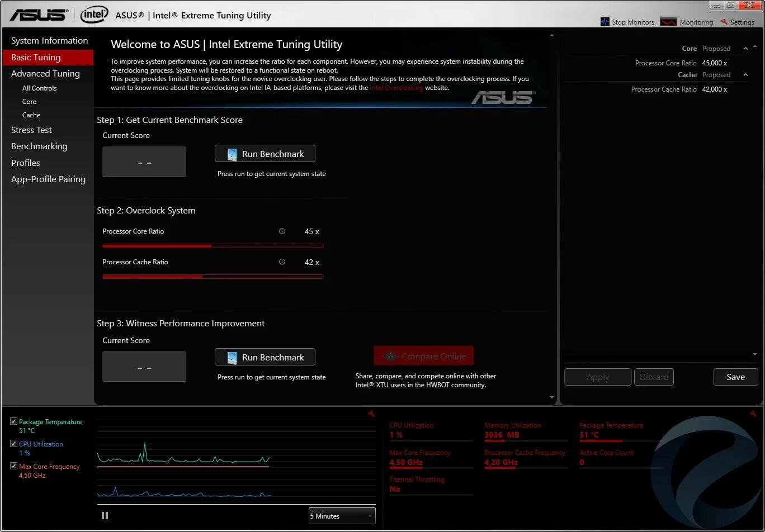765x532 pixels.
Task: Click the info icon for Processor Core Ratio
Action: (x=282, y=231)
